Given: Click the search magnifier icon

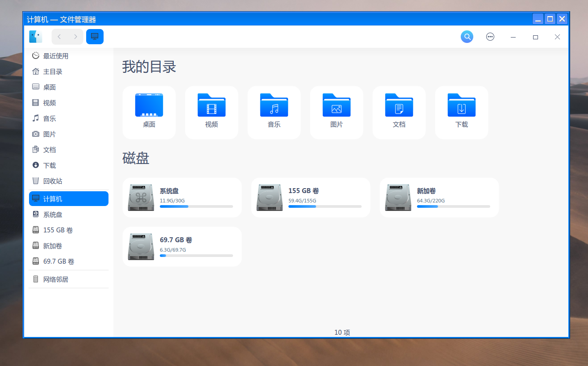Looking at the screenshot, I should tap(467, 37).
